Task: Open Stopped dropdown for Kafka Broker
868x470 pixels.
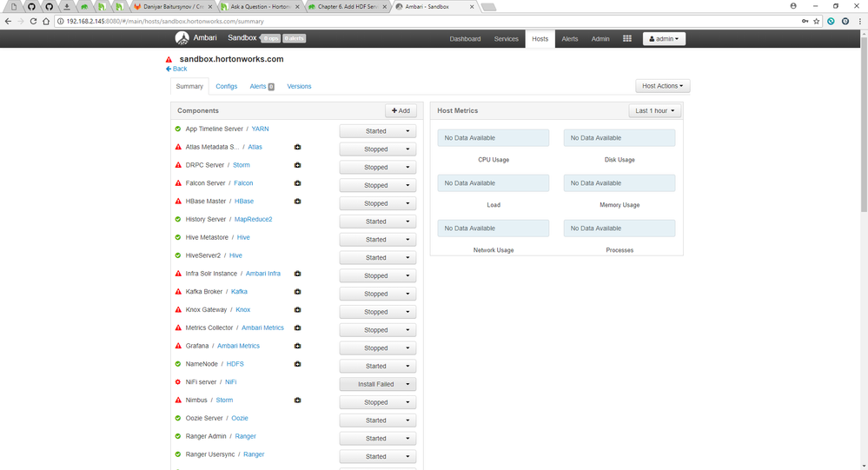Action: [x=378, y=294]
